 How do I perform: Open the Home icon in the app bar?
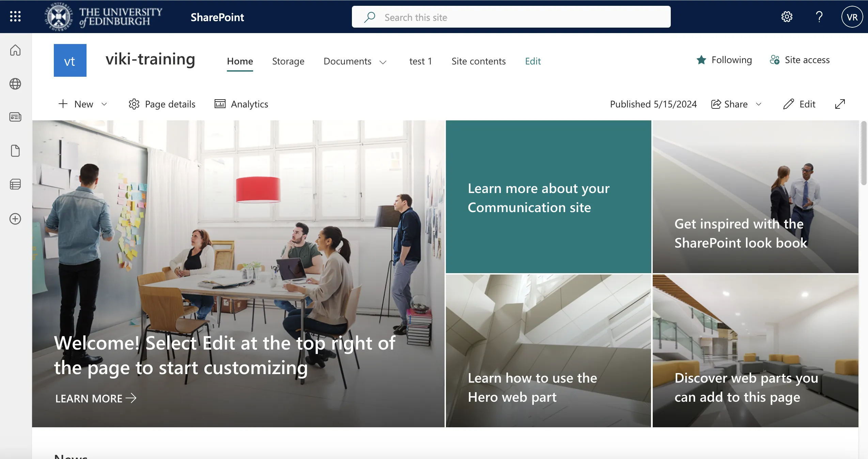(15, 50)
